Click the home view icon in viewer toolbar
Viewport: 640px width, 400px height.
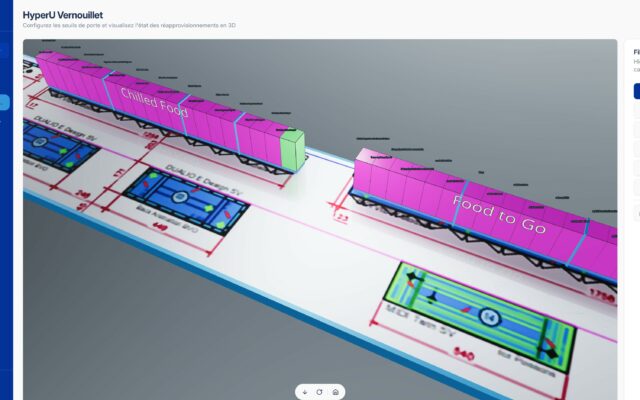click(335, 391)
